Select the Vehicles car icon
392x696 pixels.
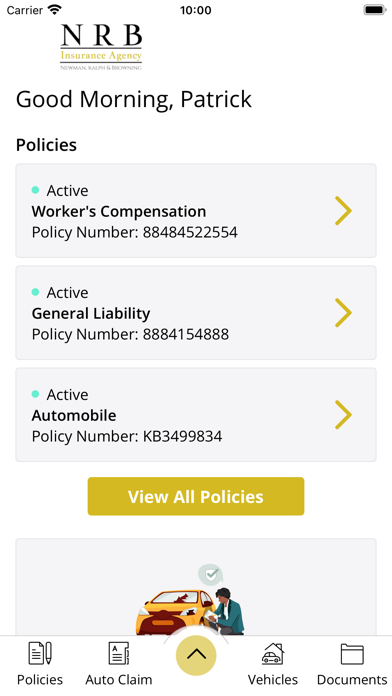click(273, 653)
